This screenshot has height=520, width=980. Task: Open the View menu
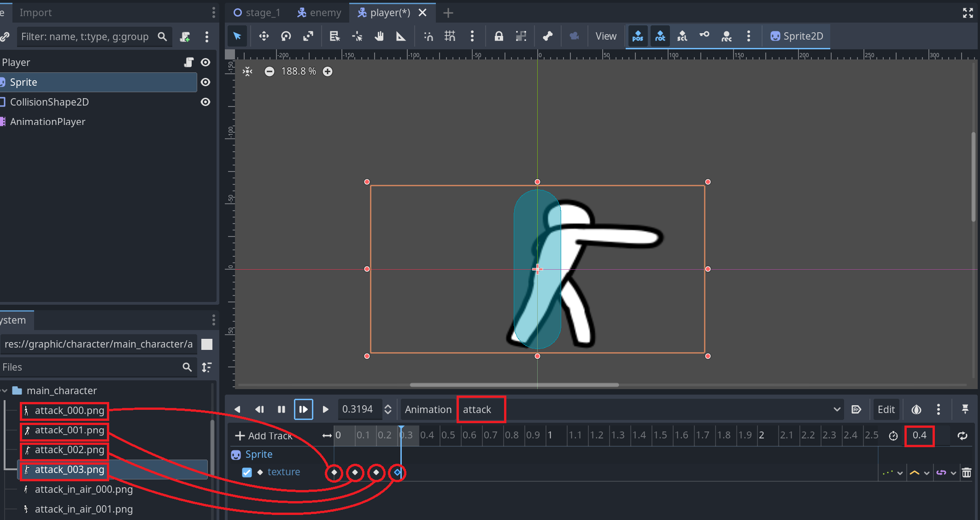coord(605,36)
